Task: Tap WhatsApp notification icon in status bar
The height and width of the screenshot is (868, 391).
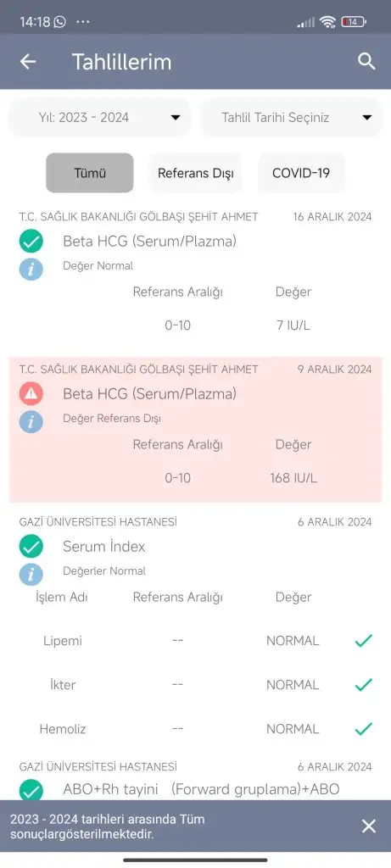Action: [x=60, y=22]
